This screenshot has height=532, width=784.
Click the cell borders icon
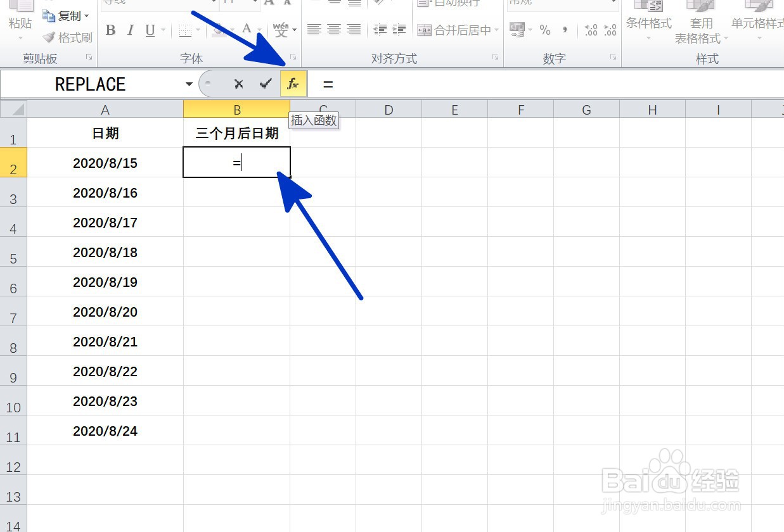click(185, 30)
